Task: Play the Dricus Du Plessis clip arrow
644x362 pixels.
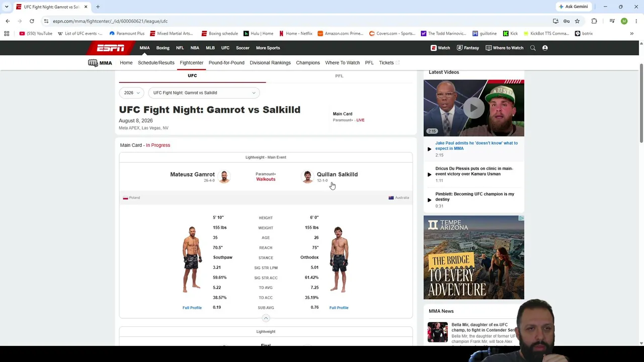Action: pos(429,174)
